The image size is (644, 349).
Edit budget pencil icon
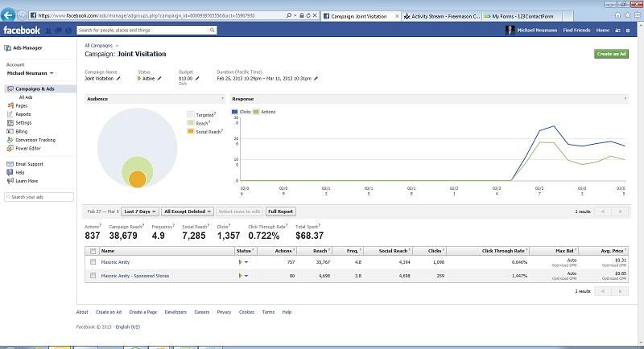pyautogui.click(x=197, y=78)
